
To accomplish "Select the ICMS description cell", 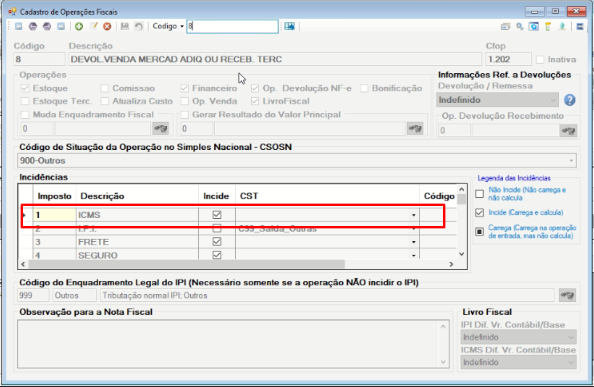I will 138,215.
